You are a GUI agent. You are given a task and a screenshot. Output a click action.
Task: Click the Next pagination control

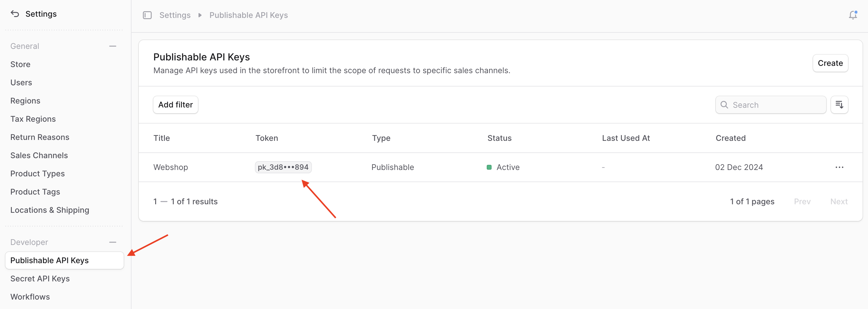coord(839,201)
